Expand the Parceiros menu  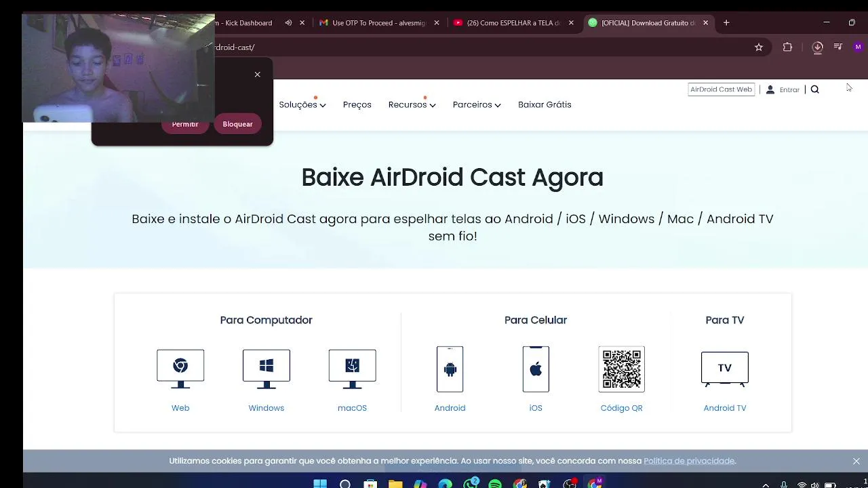[x=477, y=104]
